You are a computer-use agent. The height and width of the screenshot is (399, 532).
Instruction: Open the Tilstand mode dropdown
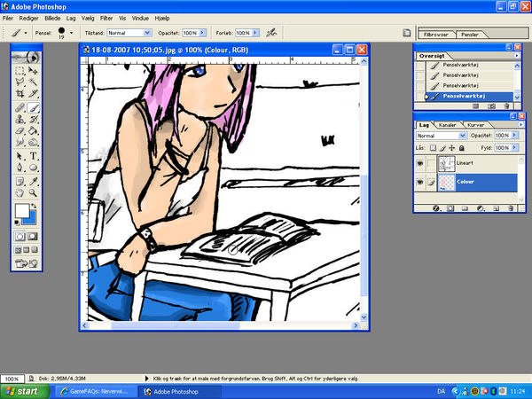tap(147, 33)
